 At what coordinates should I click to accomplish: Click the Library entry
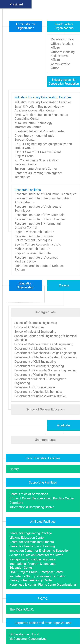pos(14,469)
